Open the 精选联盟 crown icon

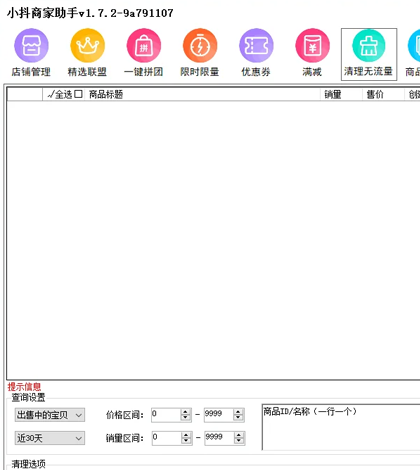87,46
